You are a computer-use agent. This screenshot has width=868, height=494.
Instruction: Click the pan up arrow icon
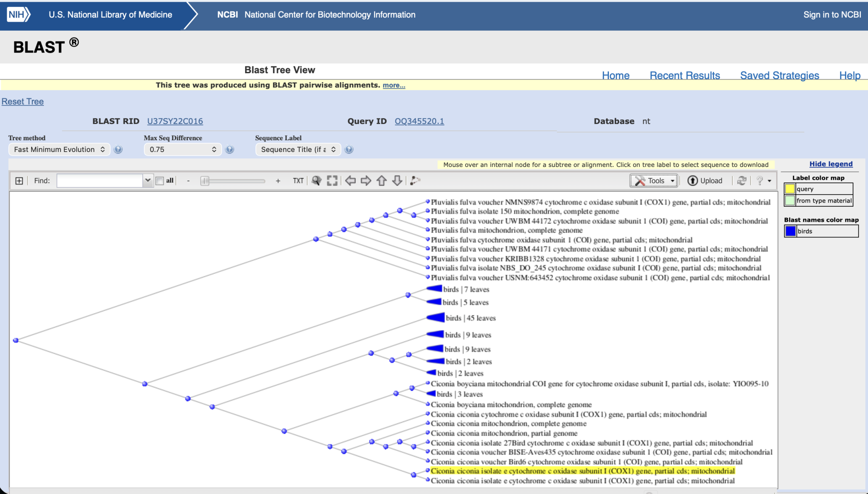[382, 181]
